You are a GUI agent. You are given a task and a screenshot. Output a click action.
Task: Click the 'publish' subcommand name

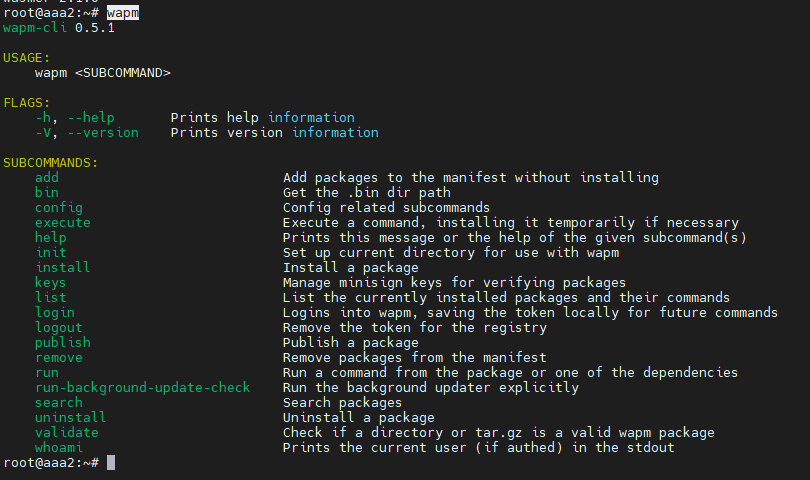[63, 343]
